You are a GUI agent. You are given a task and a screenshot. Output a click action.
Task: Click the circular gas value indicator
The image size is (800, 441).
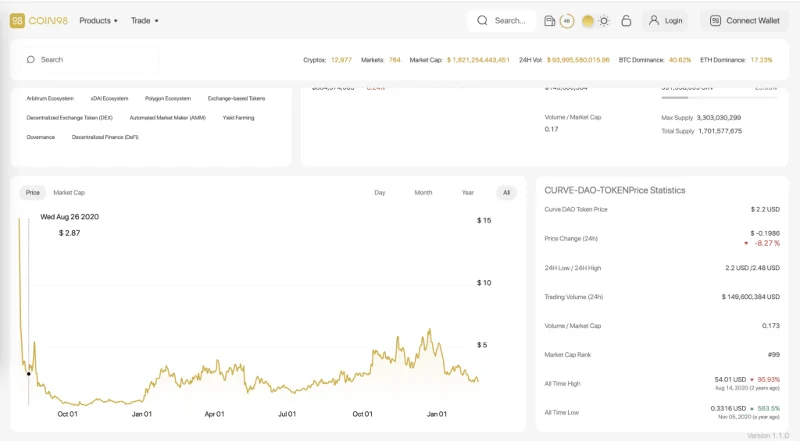pyautogui.click(x=567, y=21)
